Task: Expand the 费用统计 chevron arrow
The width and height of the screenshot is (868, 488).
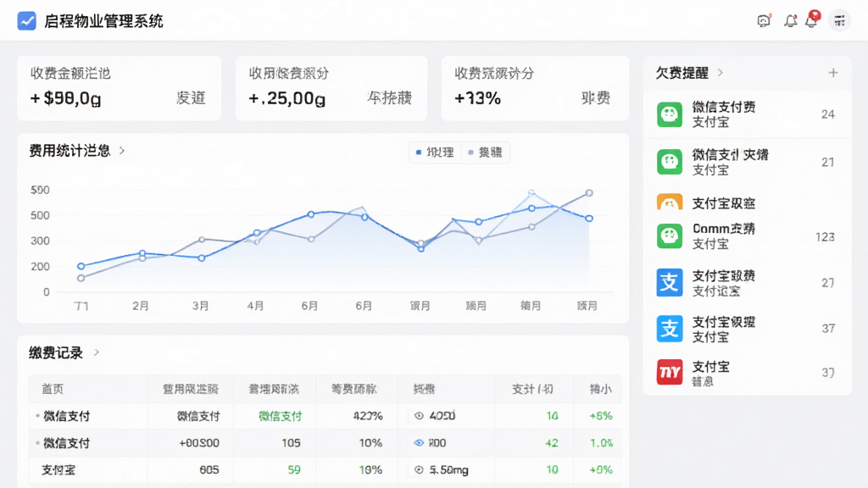Action: (x=122, y=151)
